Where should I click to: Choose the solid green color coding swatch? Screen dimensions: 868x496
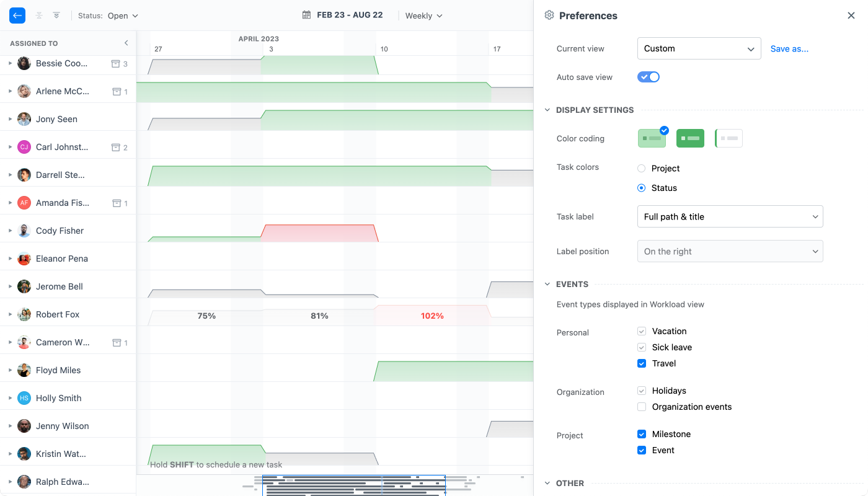coord(690,138)
